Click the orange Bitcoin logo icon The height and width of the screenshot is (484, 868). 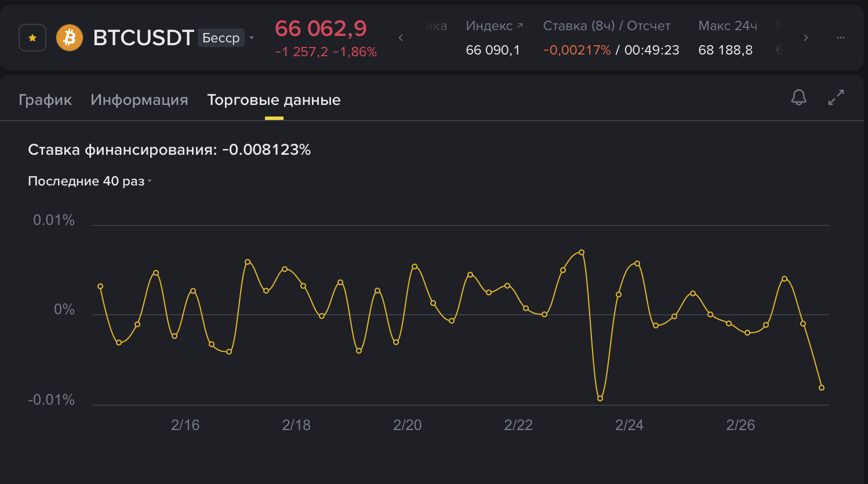coord(70,38)
